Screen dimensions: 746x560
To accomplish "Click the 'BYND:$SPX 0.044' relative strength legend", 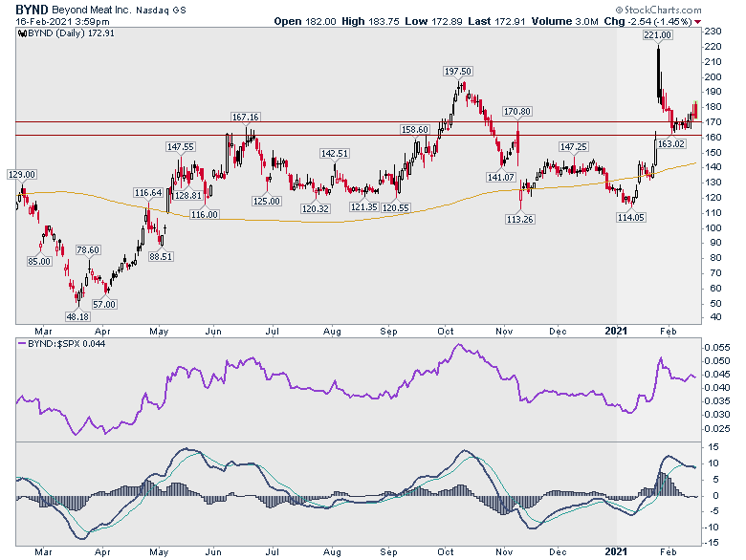I will click(67, 344).
